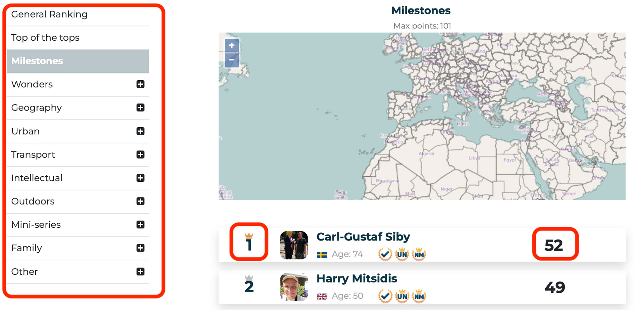This screenshot has width=644, height=310.
Task: Expand the Urban category
Action: coord(141,131)
